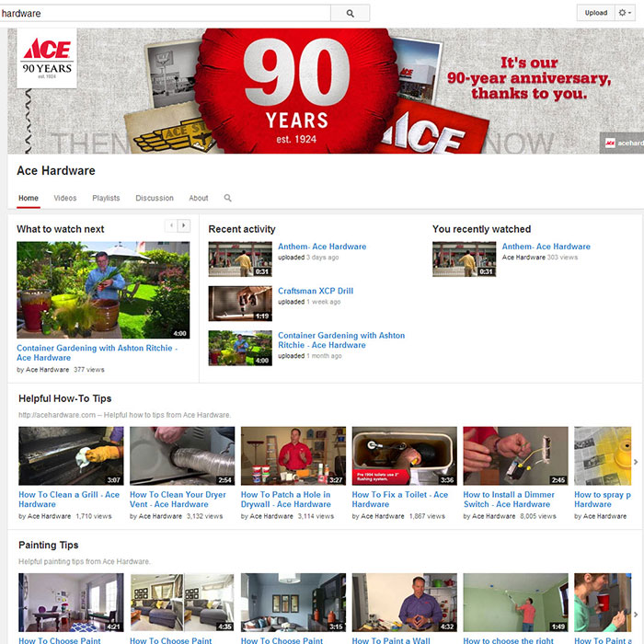644x644 pixels.
Task: Open How To Clean a Grill thumbnail
Action: click(x=71, y=456)
